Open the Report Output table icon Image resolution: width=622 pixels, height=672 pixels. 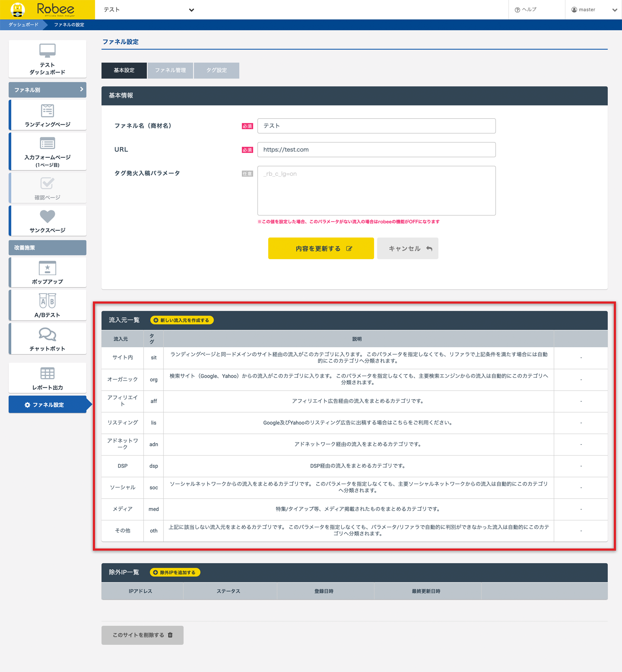48,374
